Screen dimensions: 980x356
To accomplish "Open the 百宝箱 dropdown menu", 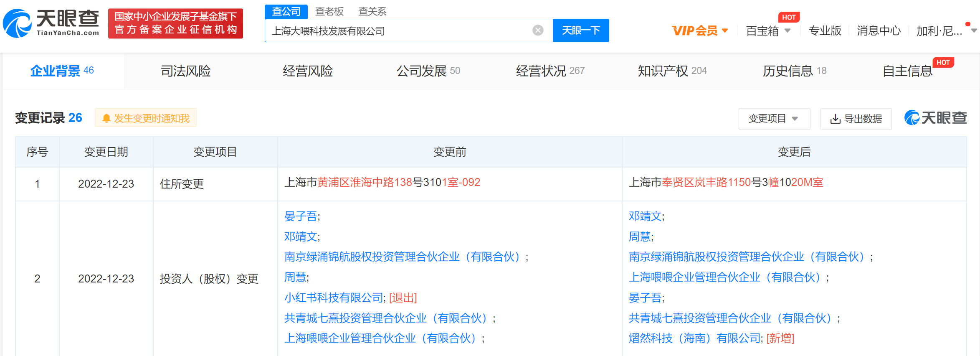I will [768, 31].
